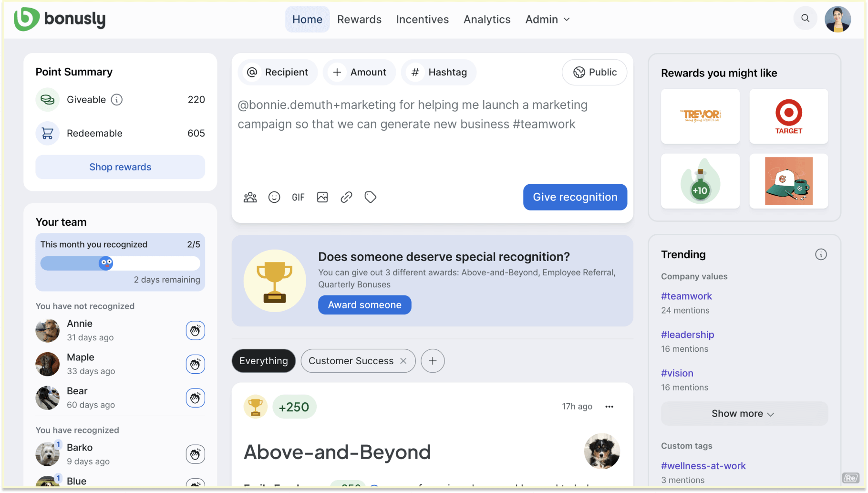Click the Give recognition button
The width and height of the screenshot is (868, 493).
pyautogui.click(x=575, y=197)
